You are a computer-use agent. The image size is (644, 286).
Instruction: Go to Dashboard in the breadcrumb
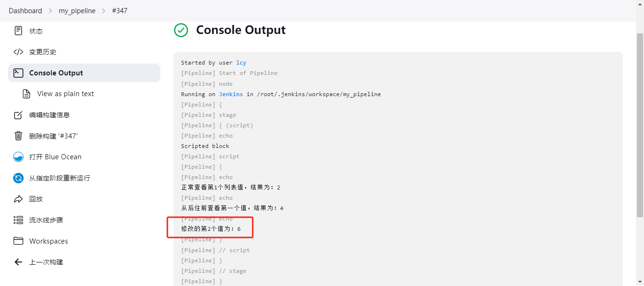tap(25, 10)
